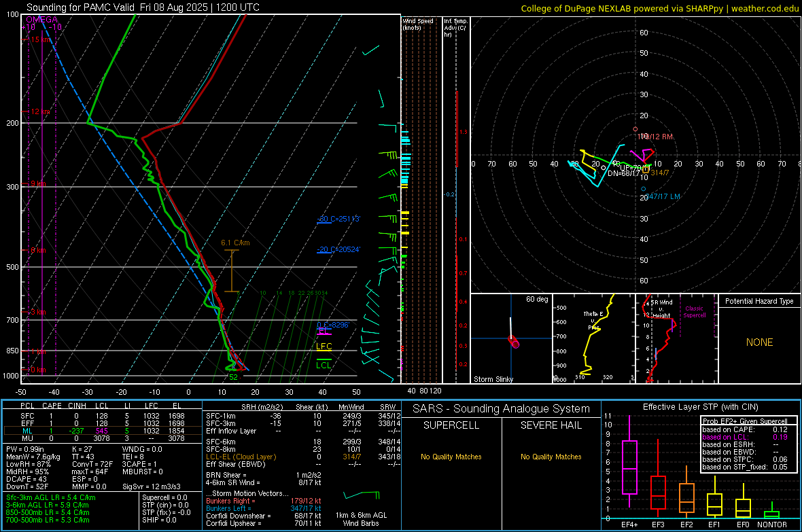The width and height of the screenshot is (802, 532).
Task: Click the 'MeanW = 7.6g/kg' value
Action: pos(33,457)
